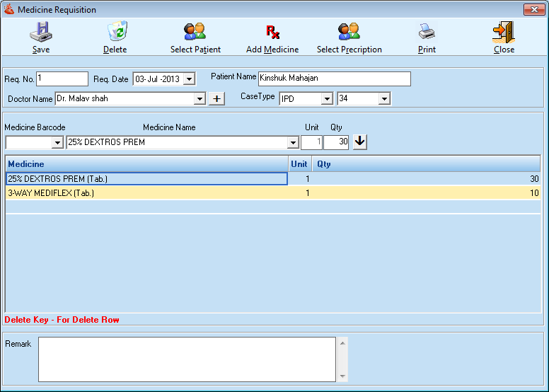Click the Patient Name input field
Screen dimensions: 549x392
(334, 79)
